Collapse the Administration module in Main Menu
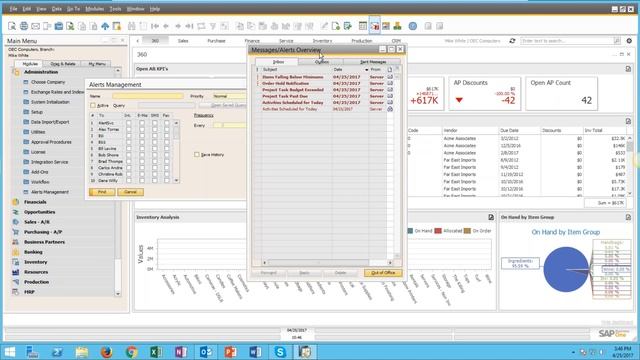Image resolution: width=640 pixels, height=360 pixels. [40, 72]
